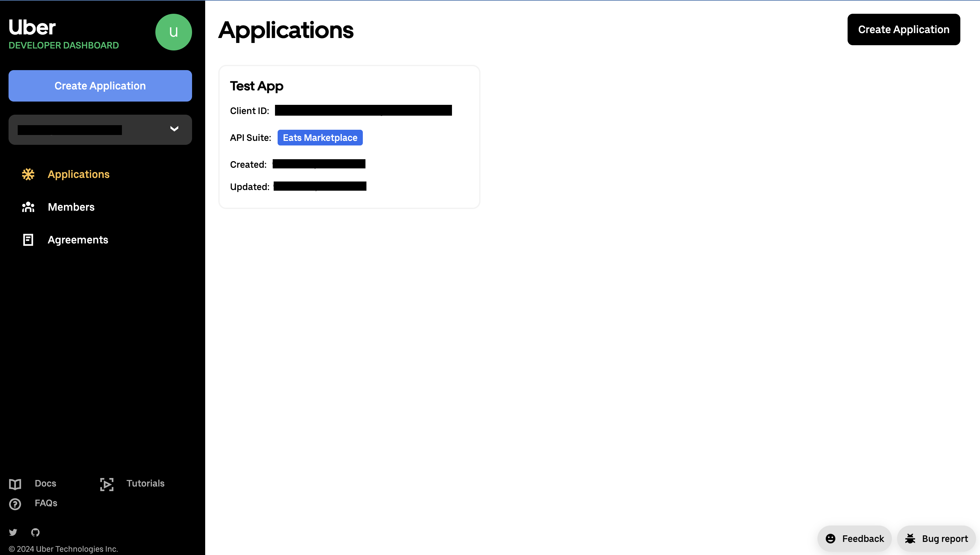Viewport: 980px width, 555px height.
Task: Expand the account dropdown with chevron
Action: pos(174,129)
